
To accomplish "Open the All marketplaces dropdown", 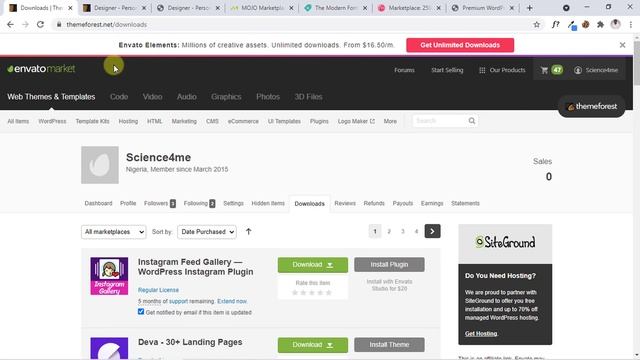I will click(x=113, y=232).
